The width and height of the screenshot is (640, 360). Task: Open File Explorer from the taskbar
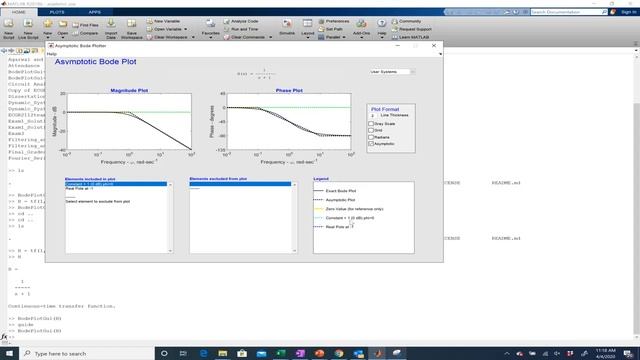[222, 353]
